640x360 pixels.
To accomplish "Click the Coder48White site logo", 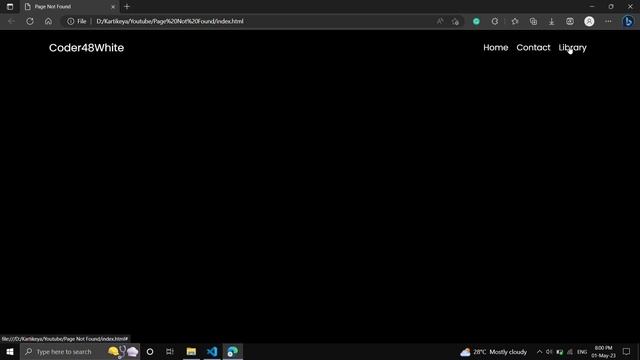I will [x=86, y=48].
